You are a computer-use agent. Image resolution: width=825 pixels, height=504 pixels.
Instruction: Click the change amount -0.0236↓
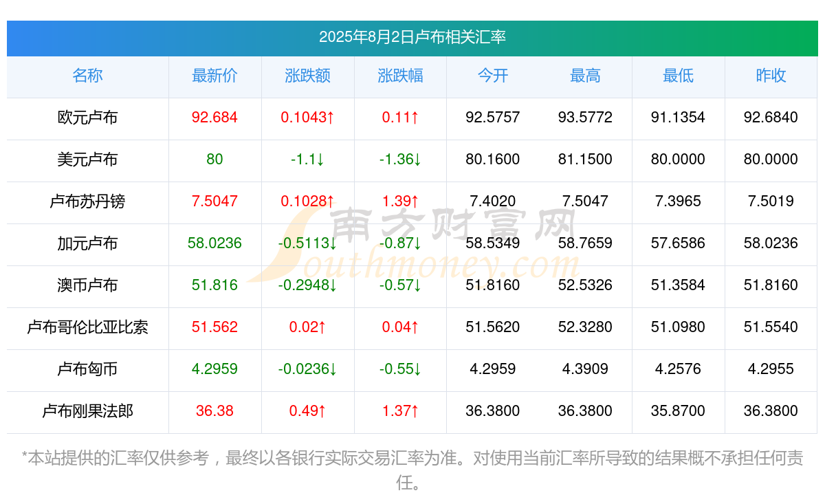(307, 369)
